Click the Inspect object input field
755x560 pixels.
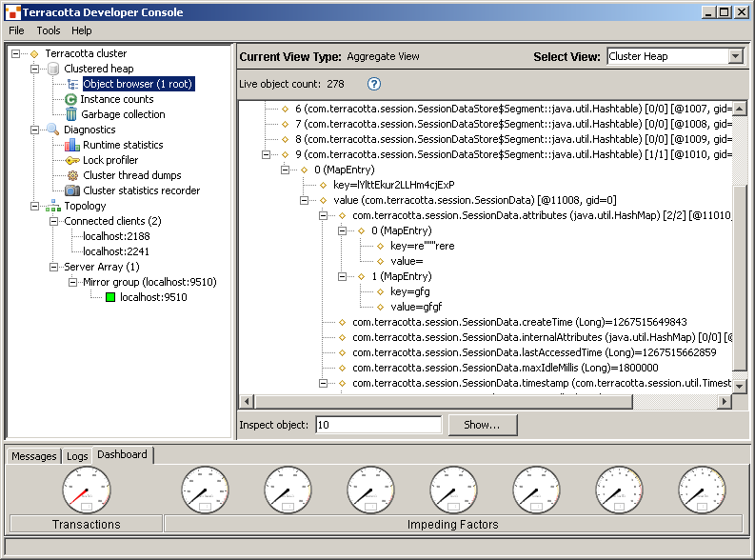click(x=378, y=425)
